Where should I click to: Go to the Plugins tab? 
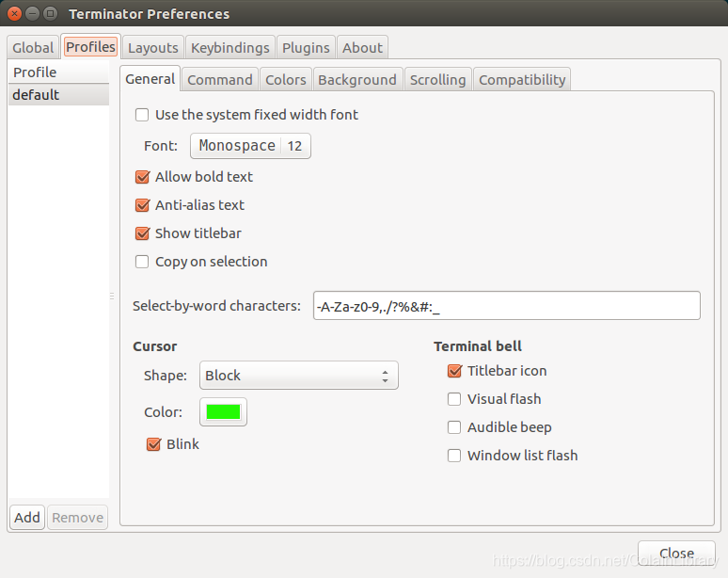coord(306,47)
